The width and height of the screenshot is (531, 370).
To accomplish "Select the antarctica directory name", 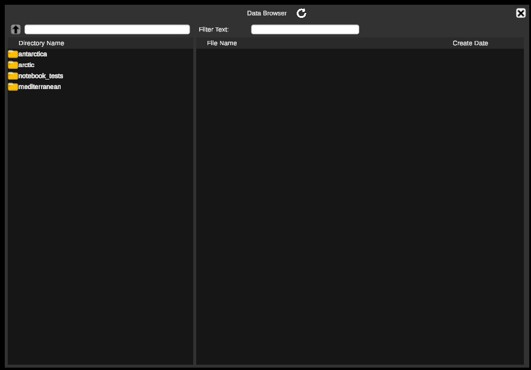I will pyautogui.click(x=33, y=54).
